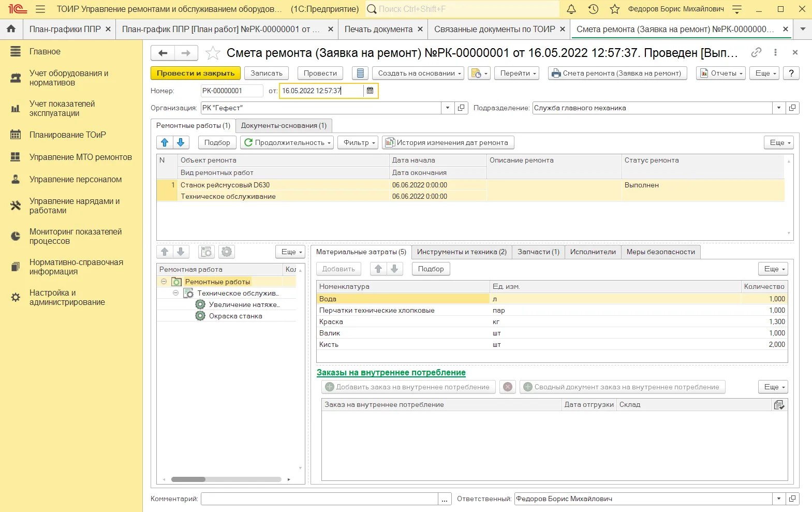This screenshot has height=512, width=812.
Task: Open Создать на основании dropdown
Action: (x=418, y=73)
